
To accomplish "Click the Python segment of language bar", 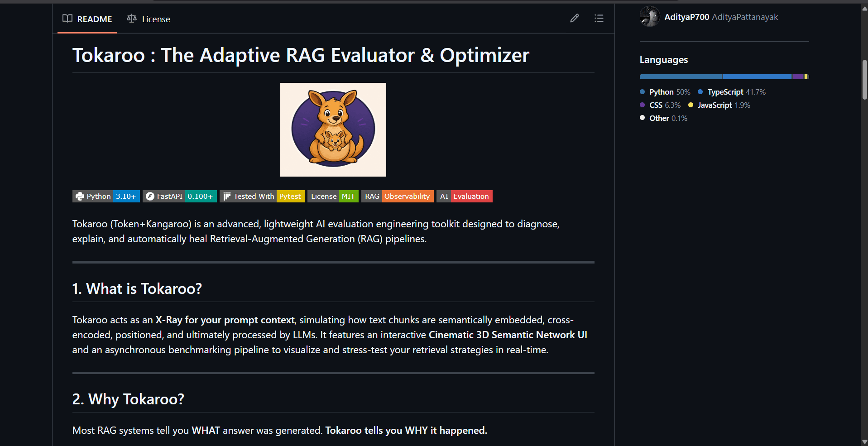I will pyautogui.click(x=681, y=77).
